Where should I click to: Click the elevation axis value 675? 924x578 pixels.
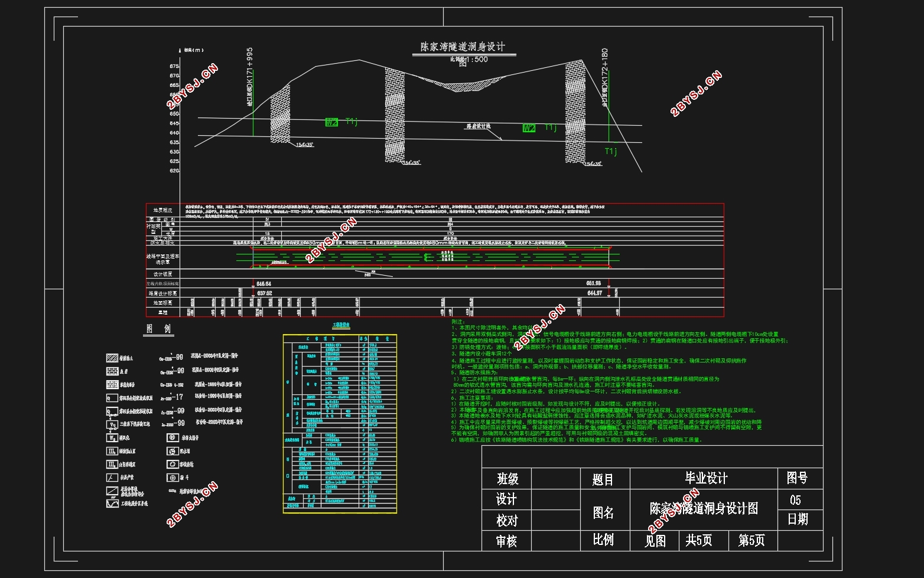pos(174,66)
